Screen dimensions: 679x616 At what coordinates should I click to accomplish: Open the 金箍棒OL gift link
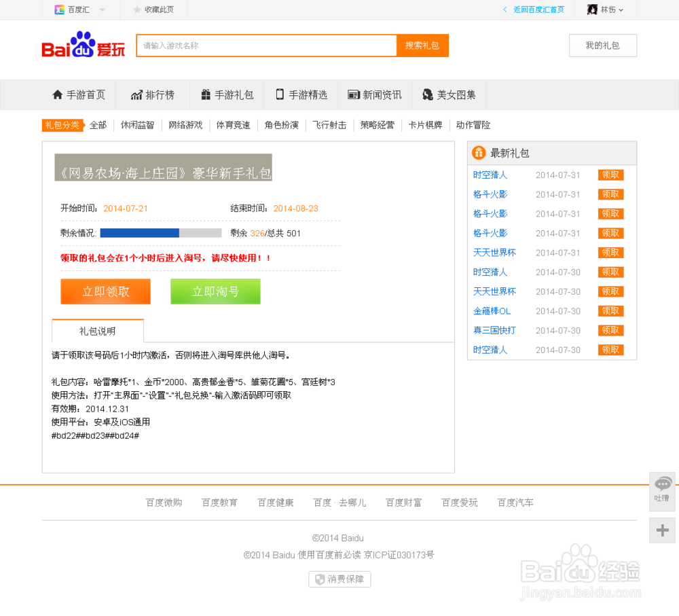492,311
